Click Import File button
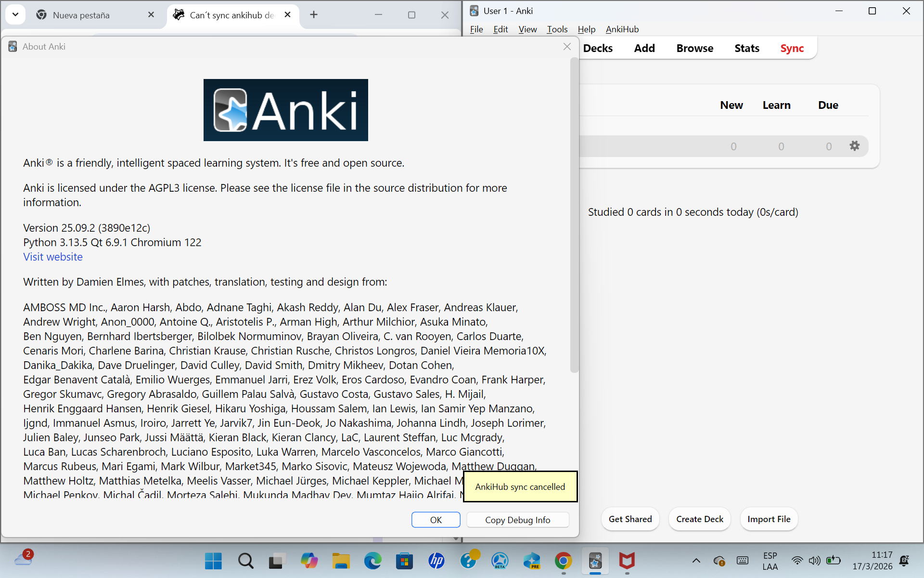Viewport: 924px width, 578px height. tap(769, 519)
